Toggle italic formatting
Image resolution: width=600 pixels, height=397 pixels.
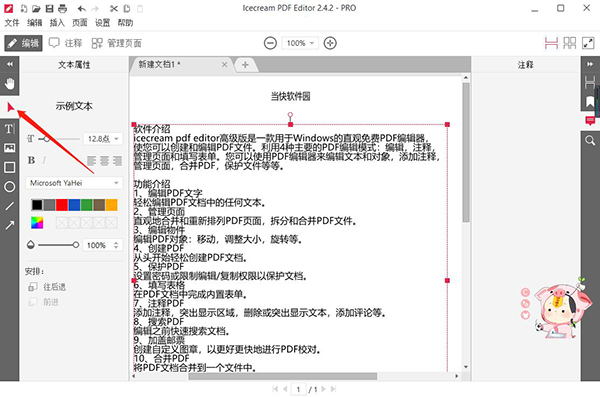click(x=44, y=160)
